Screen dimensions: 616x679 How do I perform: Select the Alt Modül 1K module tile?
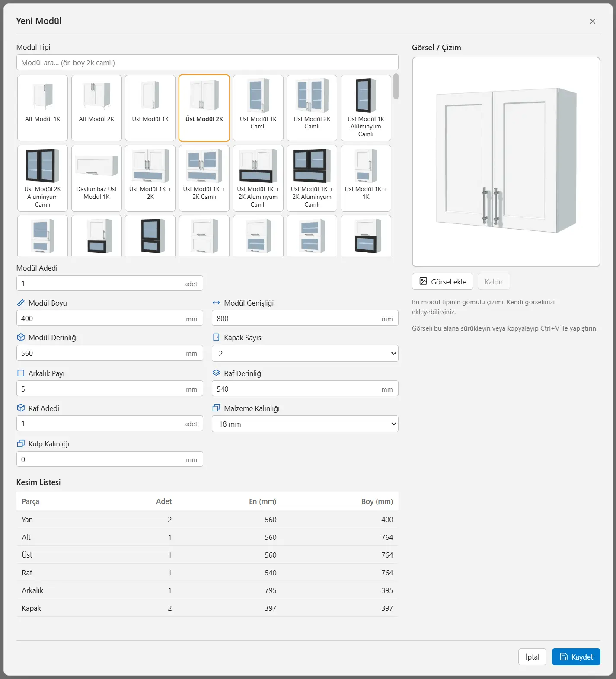coord(42,108)
